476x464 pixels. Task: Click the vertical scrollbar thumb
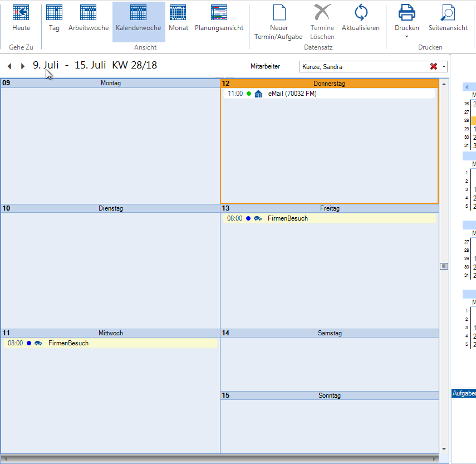pyautogui.click(x=444, y=266)
